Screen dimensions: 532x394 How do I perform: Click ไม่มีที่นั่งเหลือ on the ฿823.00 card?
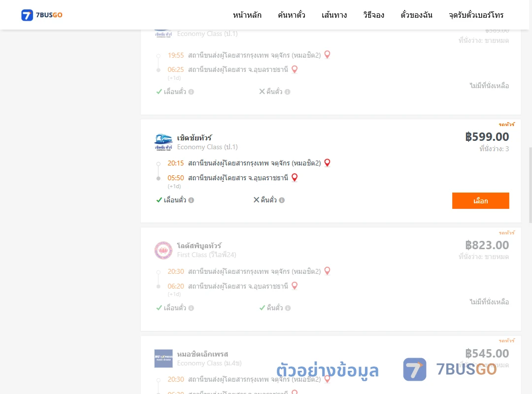click(489, 302)
